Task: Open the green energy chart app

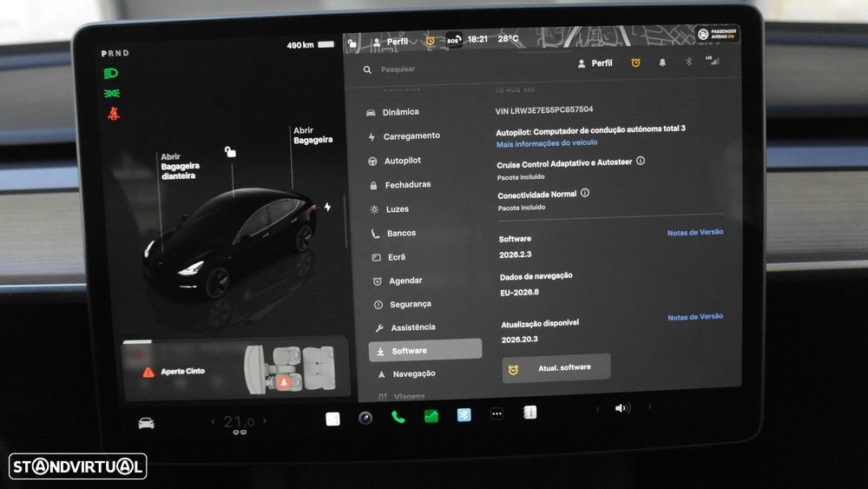Action: [x=431, y=415]
